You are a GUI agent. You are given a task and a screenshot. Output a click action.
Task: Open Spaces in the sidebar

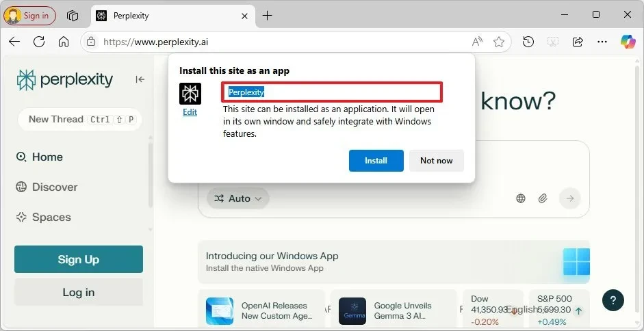(x=51, y=217)
